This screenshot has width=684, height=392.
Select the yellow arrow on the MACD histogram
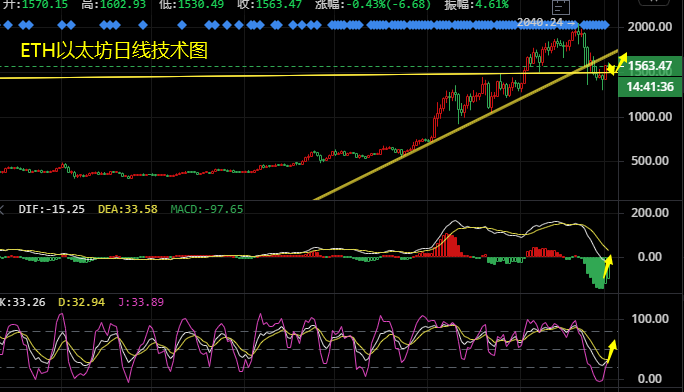[608, 266]
